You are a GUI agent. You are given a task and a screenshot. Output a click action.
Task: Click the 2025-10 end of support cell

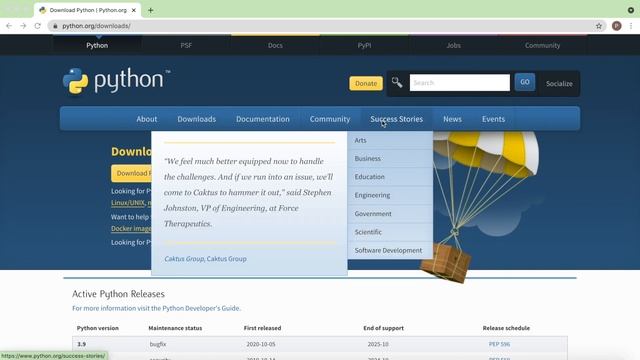(x=378, y=344)
